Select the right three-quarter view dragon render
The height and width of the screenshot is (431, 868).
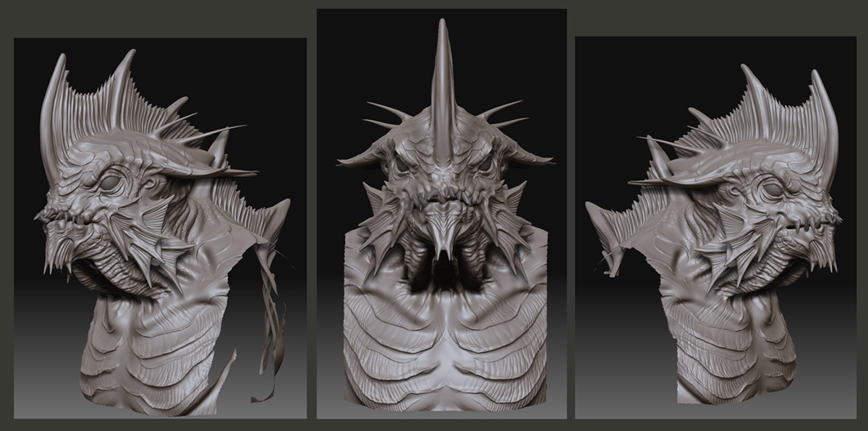click(715, 228)
